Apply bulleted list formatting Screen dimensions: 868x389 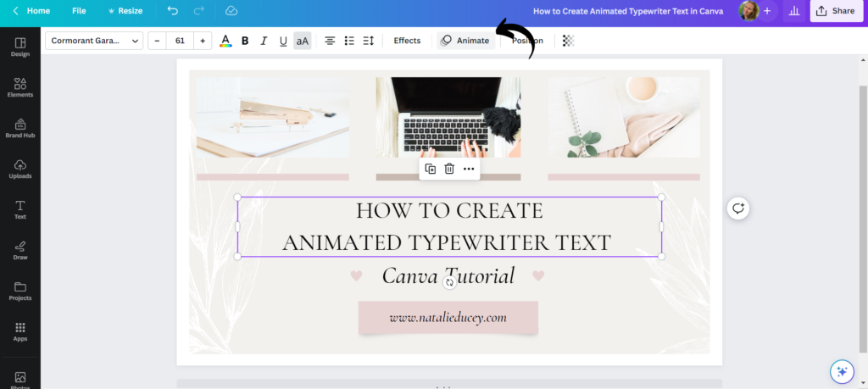[349, 41]
